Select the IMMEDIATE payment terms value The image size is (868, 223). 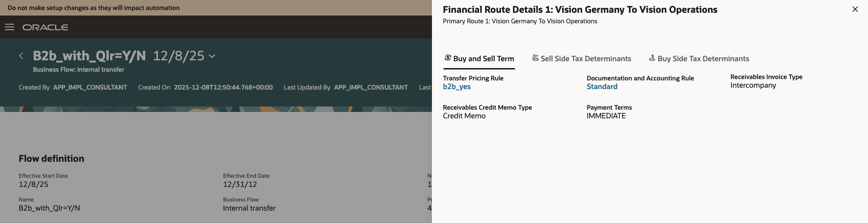(606, 116)
